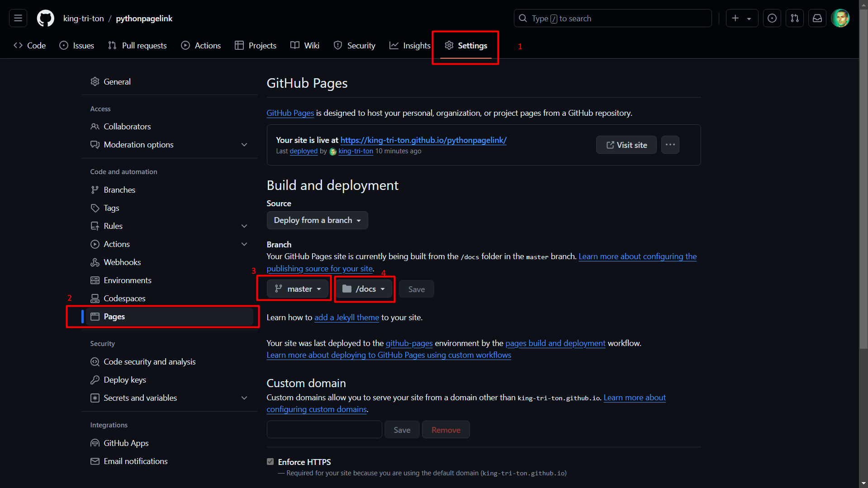The width and height of the screenshot is (868, 488).
Task: Click the Remove custom domain button
Action: (446, 430)
